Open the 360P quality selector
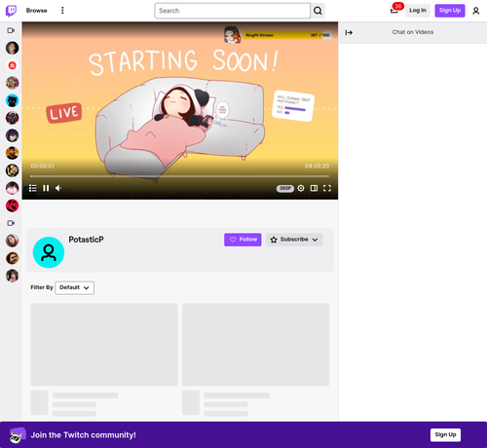Screen dimensions: 487x448 tap(285, 188)
